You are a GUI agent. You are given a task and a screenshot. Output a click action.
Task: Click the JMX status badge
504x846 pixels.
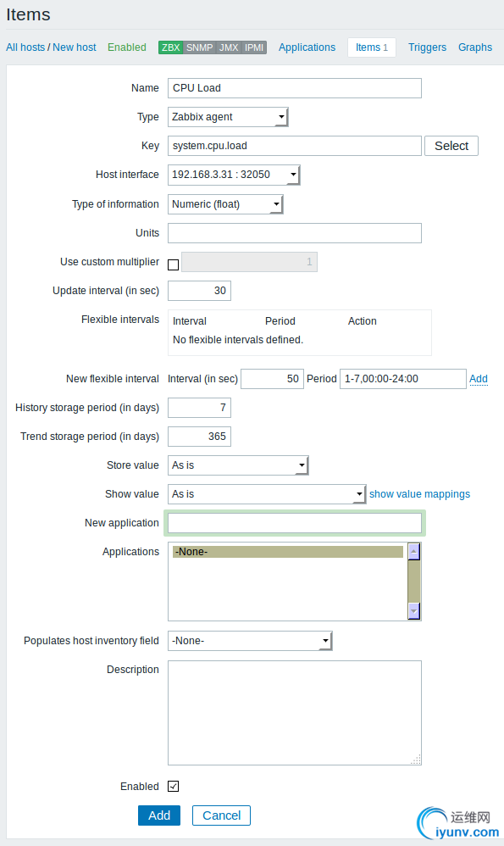coord(229,47)
